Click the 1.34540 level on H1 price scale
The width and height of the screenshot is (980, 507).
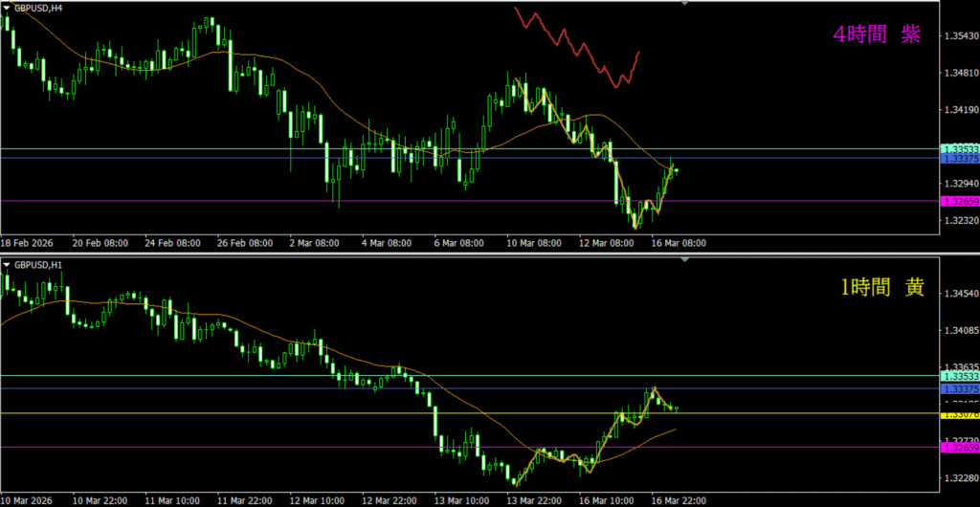pos(960,295)
